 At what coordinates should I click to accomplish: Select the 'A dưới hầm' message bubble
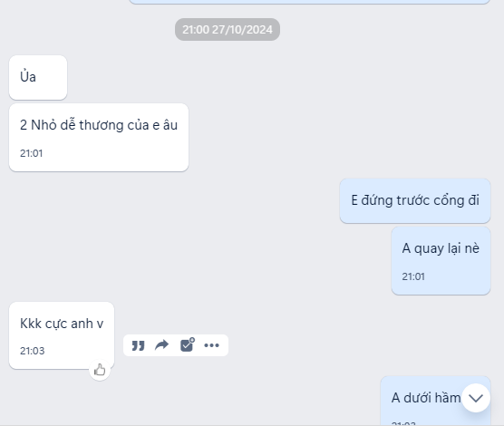click(x=435, y=401)
